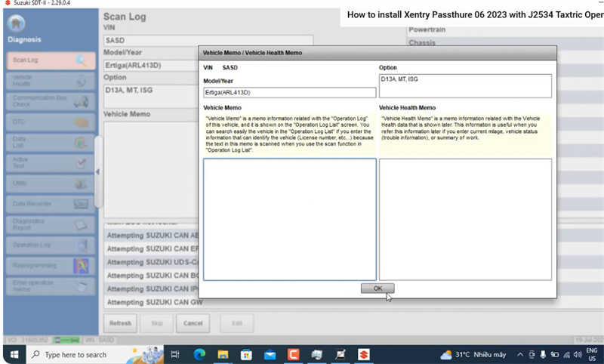This screenshot has height=364, width=604.
Task: Open Communication Bus Check in the sidebar
Action: click(x=51, y=101)
